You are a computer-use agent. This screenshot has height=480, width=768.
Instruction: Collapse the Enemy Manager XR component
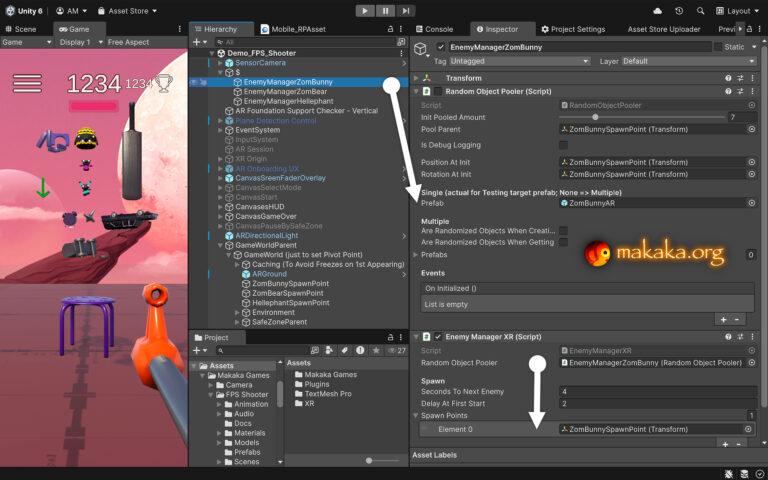(416, 336)
